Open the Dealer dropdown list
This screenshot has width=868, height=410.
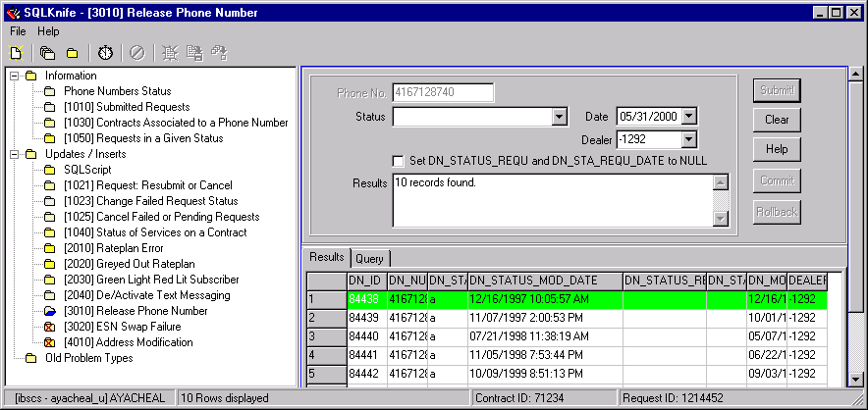687,139
